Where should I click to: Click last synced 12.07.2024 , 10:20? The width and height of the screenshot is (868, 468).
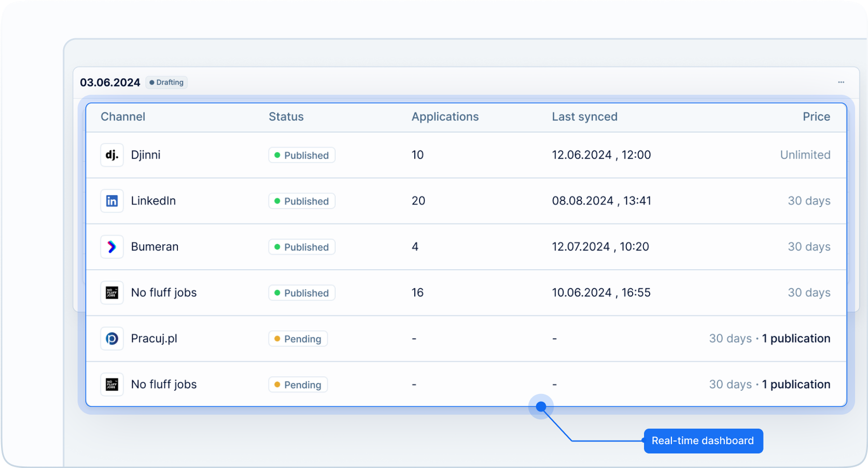(600, 247)
